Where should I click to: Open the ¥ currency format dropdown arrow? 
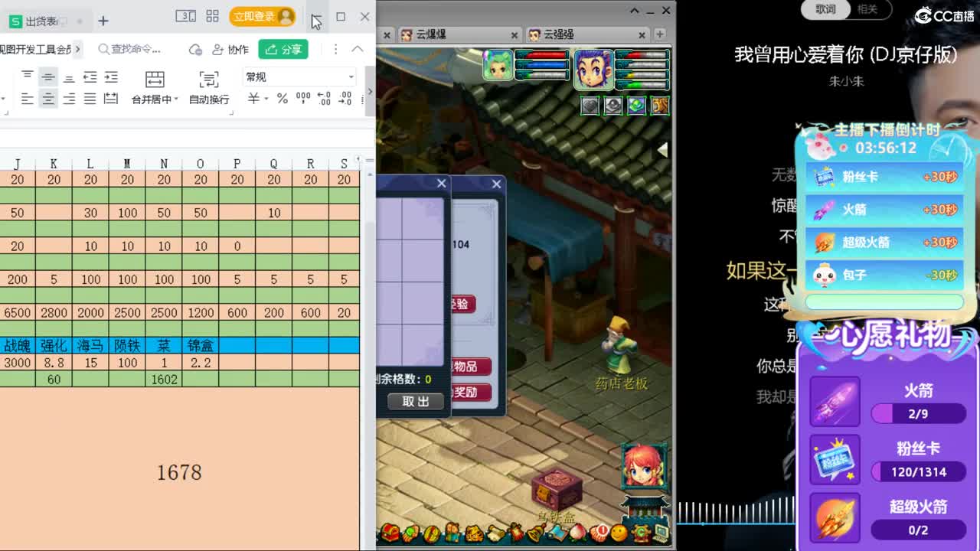[x=266, y=99]
